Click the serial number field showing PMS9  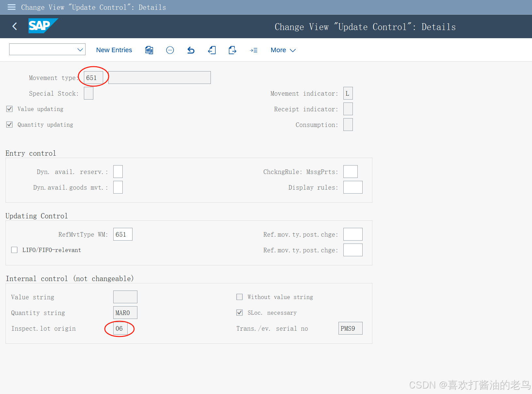coord(350,328)
